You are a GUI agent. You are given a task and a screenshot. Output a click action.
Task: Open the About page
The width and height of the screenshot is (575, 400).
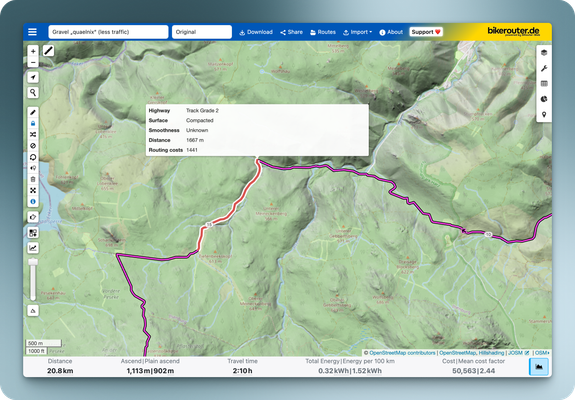click(391, 32)
